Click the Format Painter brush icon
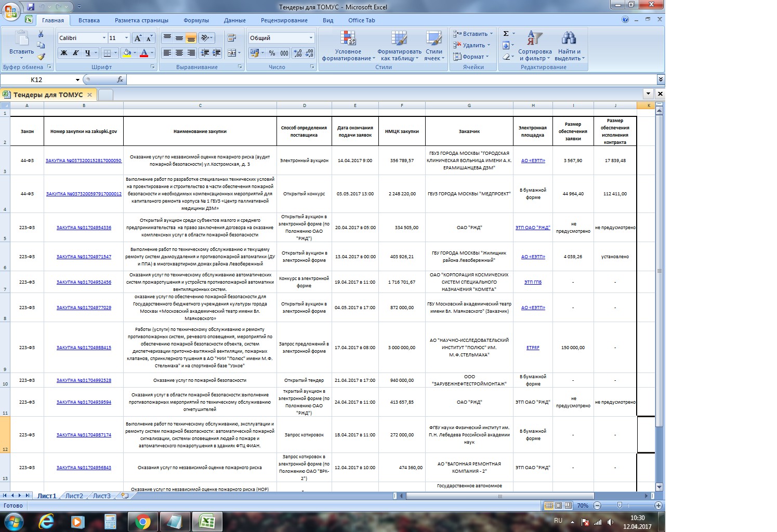This screenshot has width=777, height=532. [x=41, y=56]
